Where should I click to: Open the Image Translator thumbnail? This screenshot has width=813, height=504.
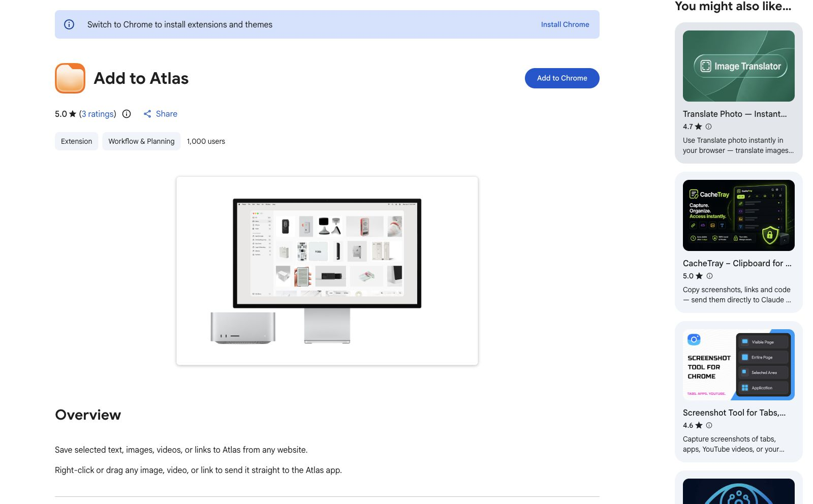coord(739,66)
